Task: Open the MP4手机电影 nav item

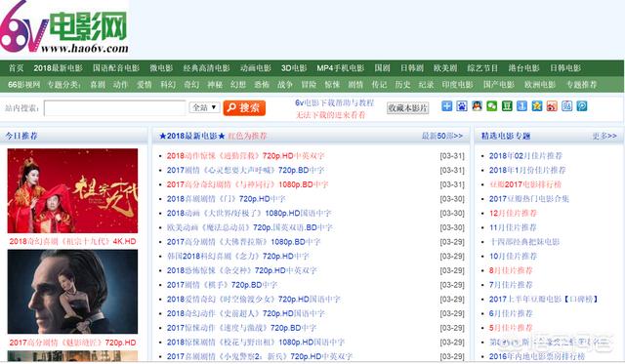Action: pos(341,68)
